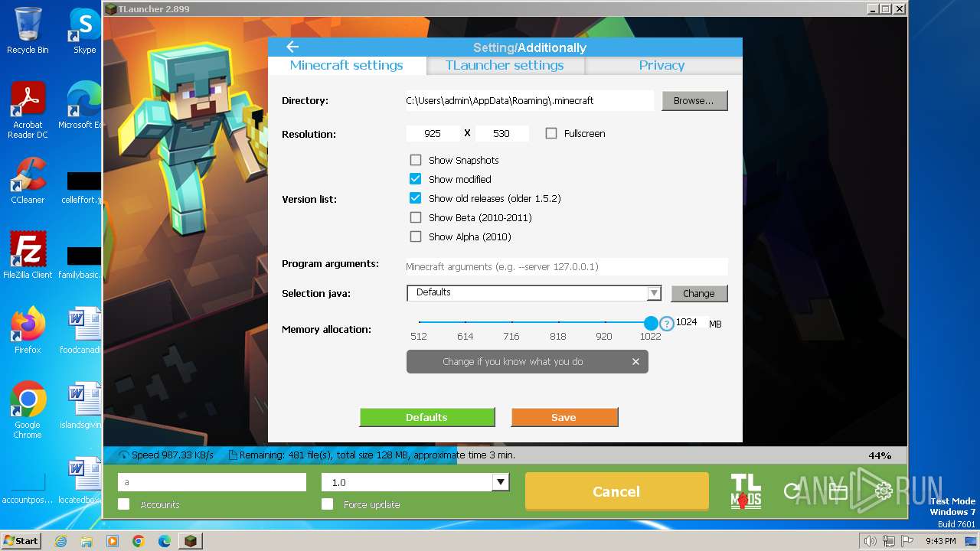The width and height of the screenshot is (980, 551).
Task: Enable Show Beta (2010-2011) checkbox
Action: coord(416,217)
